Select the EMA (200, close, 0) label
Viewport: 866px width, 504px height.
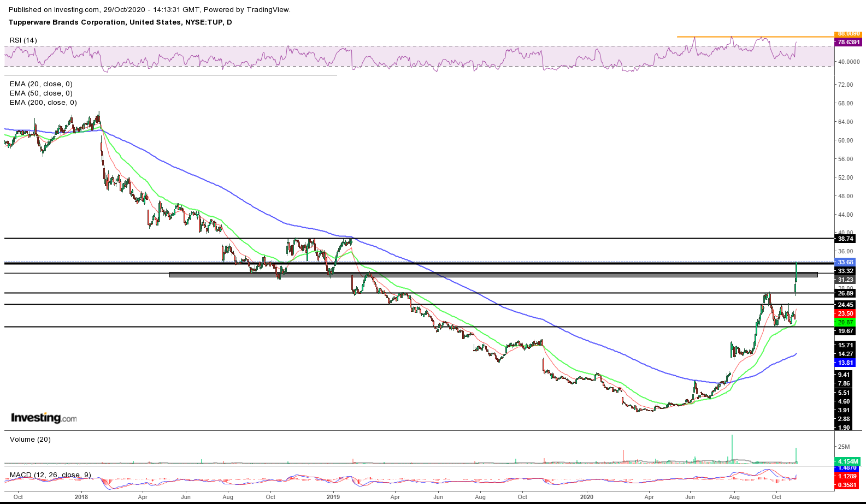click(x=43, y=103)
